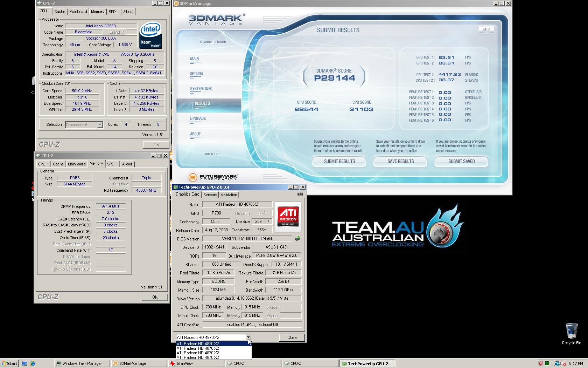Click the SUBMIT SAVED button

click(461, 162)
